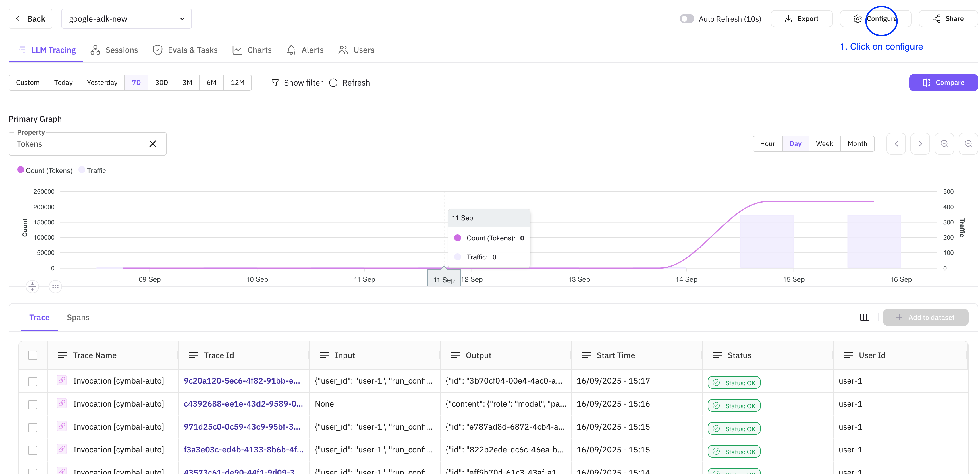Open Trace Name column menu icon
Image resolution: width=980 pixels, height=474 pixels.
(x=62, y=355)
